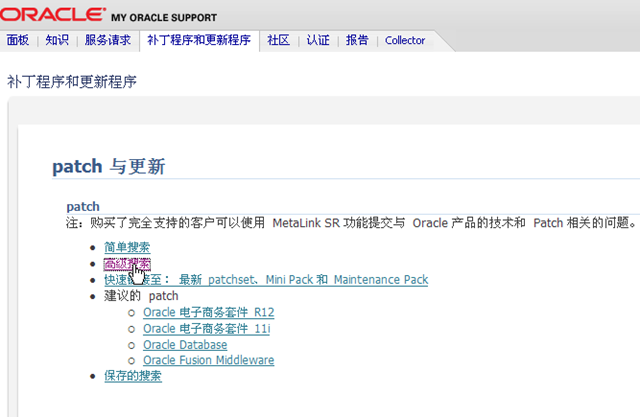Switch to the 知识 tab
The image size is (640, 417).
pyautogui.click(x=57, y=41)
